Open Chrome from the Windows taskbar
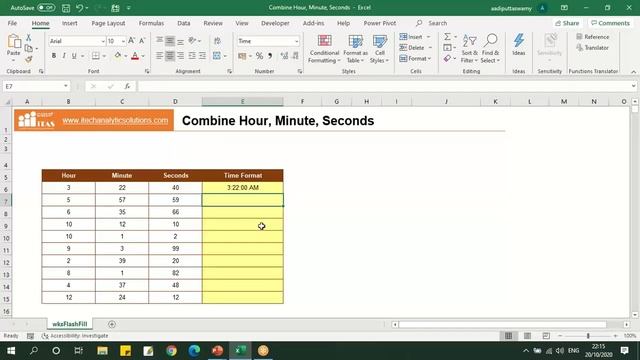The image size is (640, 360). click(x=171, y=351)
